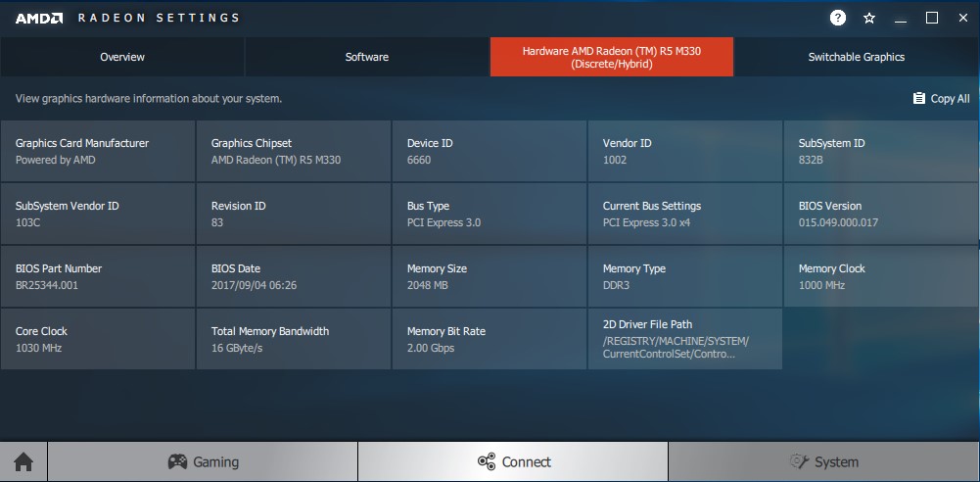Click the Device ID tile
The image size is (980, 482).
point(490,151)
